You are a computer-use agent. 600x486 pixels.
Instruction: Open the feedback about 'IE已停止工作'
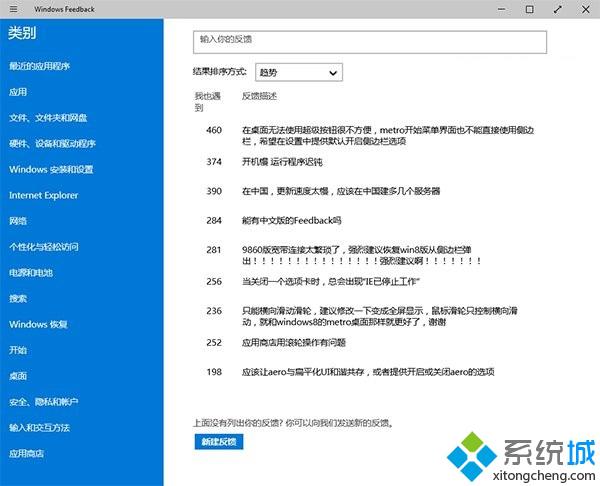pyautogui.click(x=331, y=282)
